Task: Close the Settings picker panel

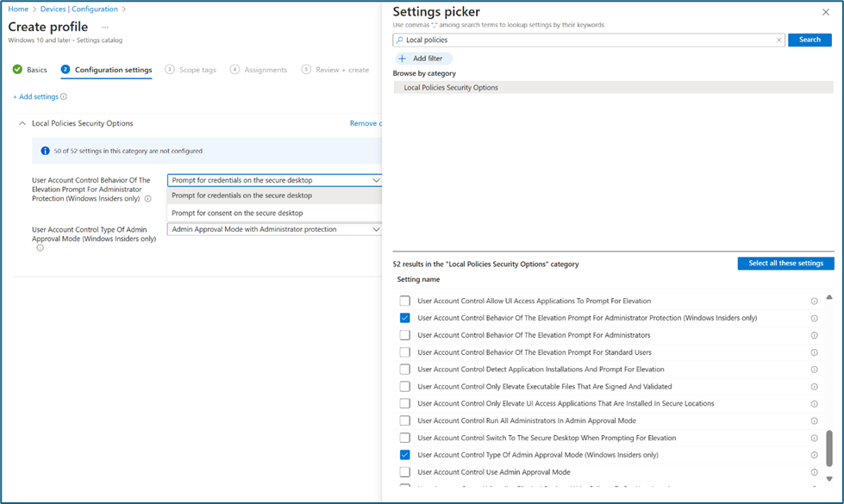Action: (826, 12)
